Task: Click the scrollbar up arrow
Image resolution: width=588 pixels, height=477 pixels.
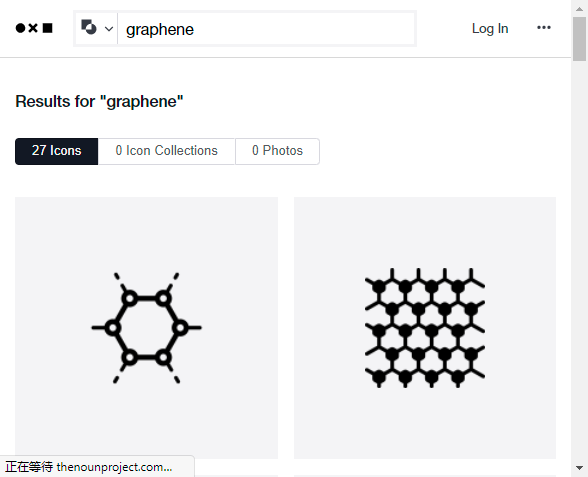Action: (x=579, y=8)
